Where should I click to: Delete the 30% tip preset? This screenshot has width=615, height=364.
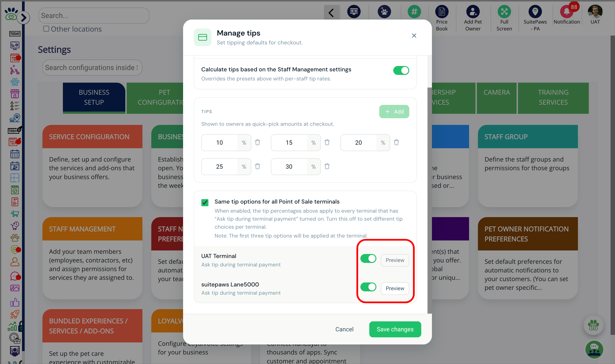coord(327,166)
